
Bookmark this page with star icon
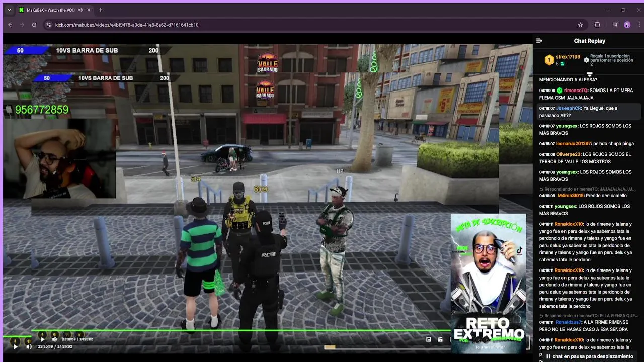click(580, 25)
